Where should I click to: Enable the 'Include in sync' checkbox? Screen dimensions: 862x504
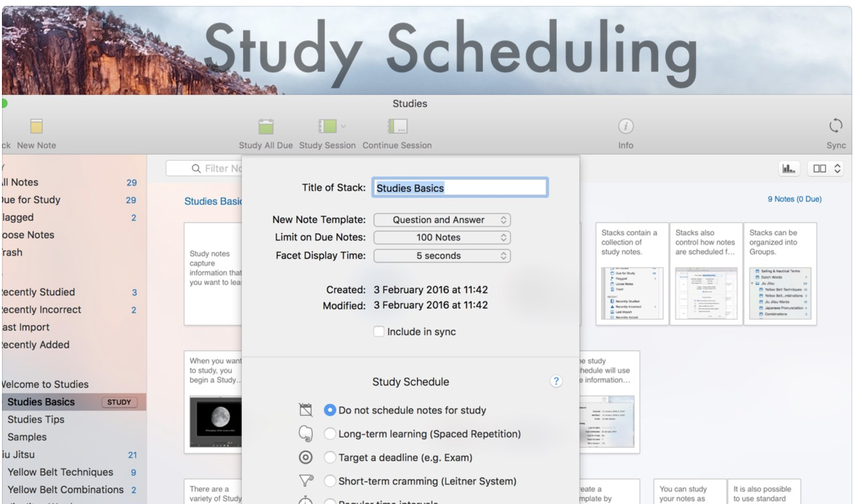pos(379,332)
